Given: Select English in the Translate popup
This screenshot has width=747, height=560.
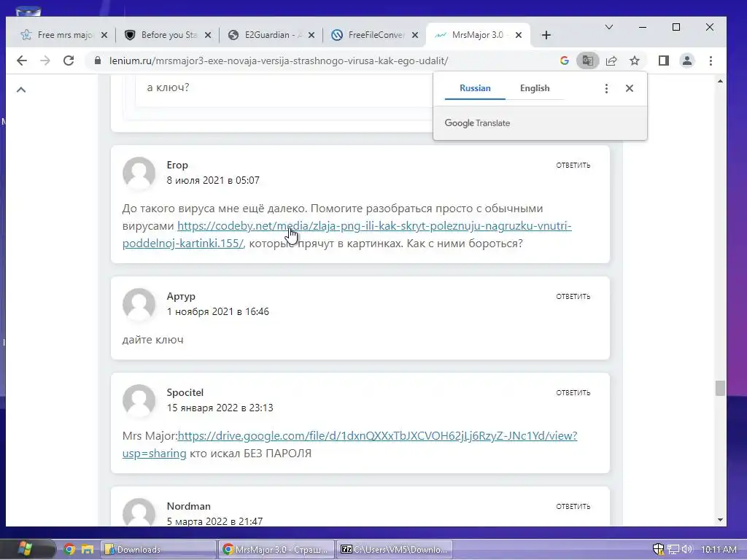Looking at the screenshot, I should [x=535, y=88].
